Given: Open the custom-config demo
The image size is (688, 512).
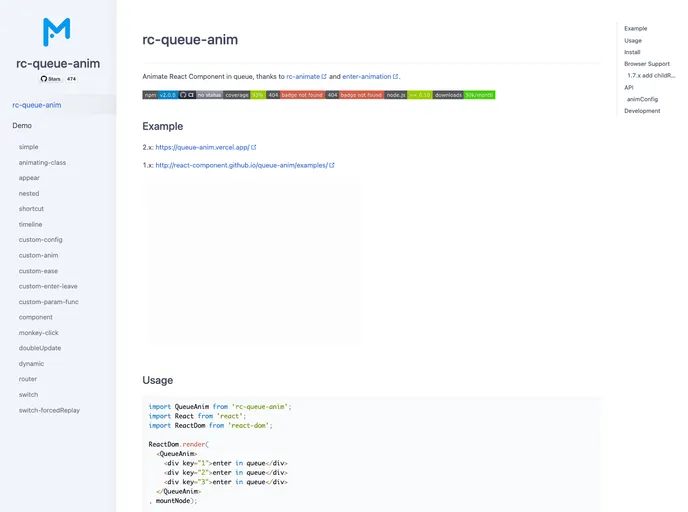Looking at the screenshot, I should coord(40,240).
